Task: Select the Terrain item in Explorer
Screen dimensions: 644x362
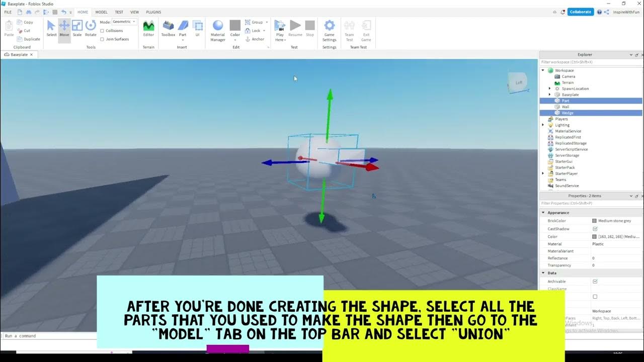Action: point(567,82)
